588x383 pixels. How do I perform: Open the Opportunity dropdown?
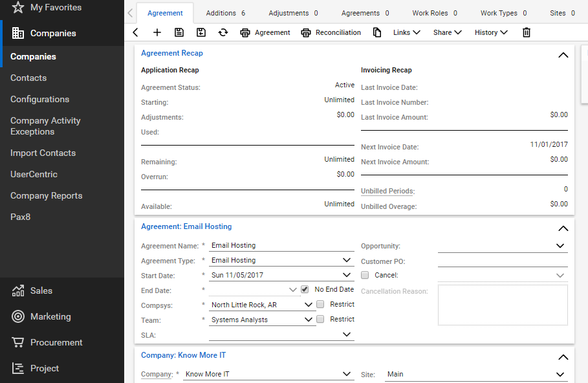coord(560,246)
